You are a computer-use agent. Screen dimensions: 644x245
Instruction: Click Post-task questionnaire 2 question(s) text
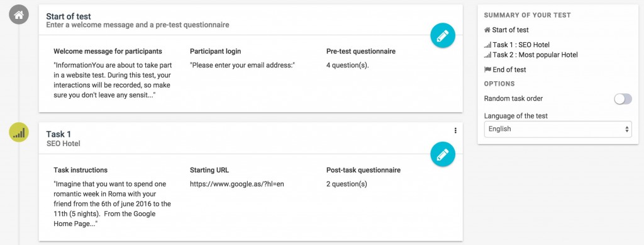click(347, 184)
